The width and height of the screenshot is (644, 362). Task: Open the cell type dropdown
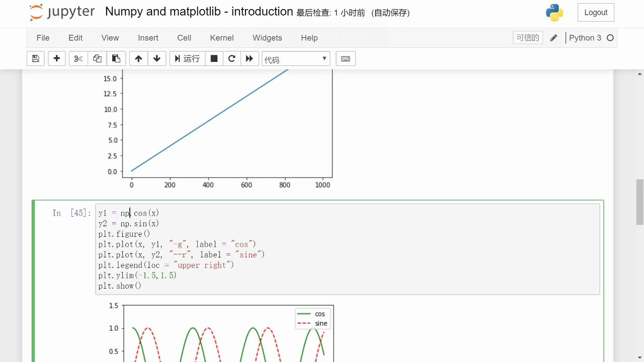(296, 59)
